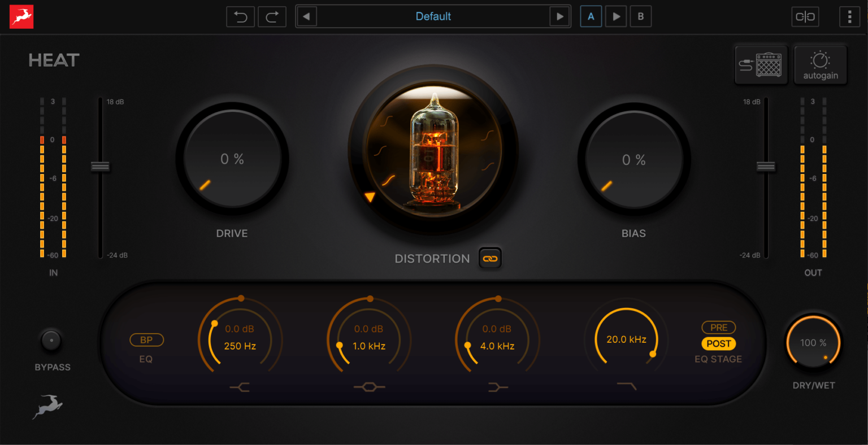Toggle the Distortion link button
The height and width of the screenshot is (445, 868).
pos(490,258)
